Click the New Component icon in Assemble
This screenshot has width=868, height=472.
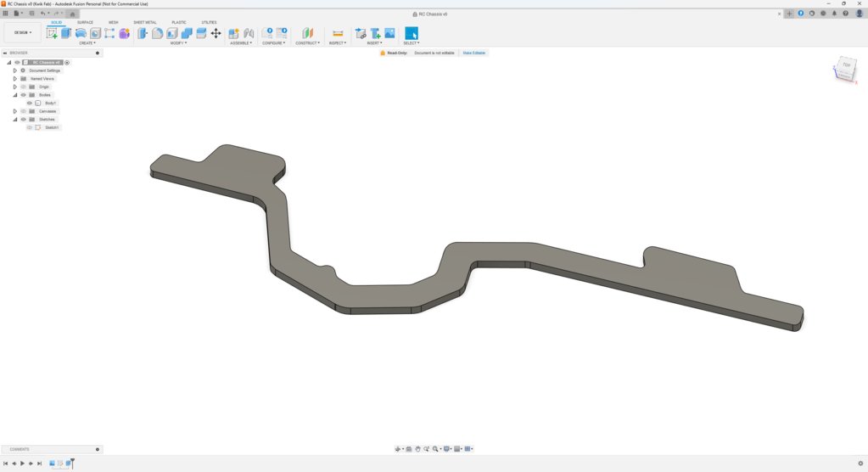click(x=233, y=33)
